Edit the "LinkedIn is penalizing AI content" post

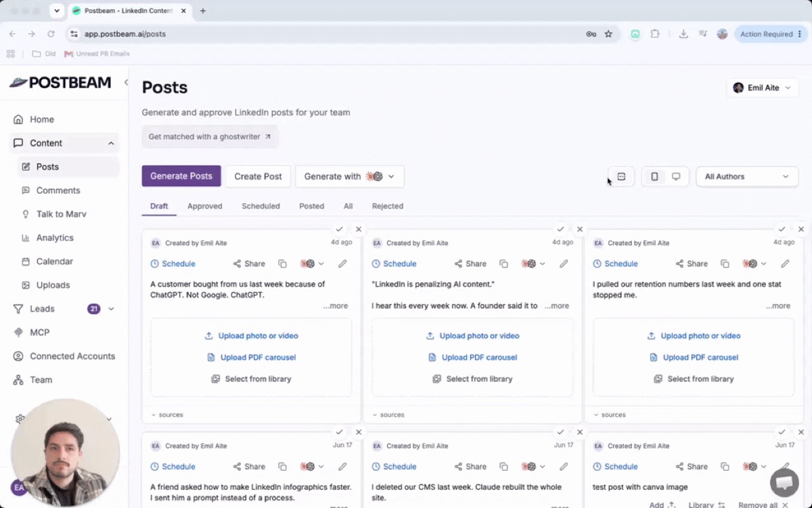click(564, 263)
